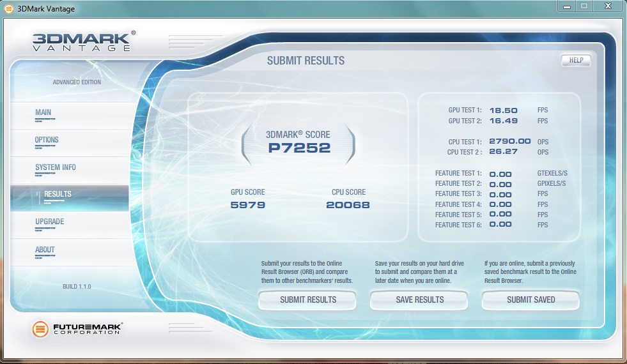Click the 3DMark score value P7252
The image size is (627, 364).
[x=299, y=148]
